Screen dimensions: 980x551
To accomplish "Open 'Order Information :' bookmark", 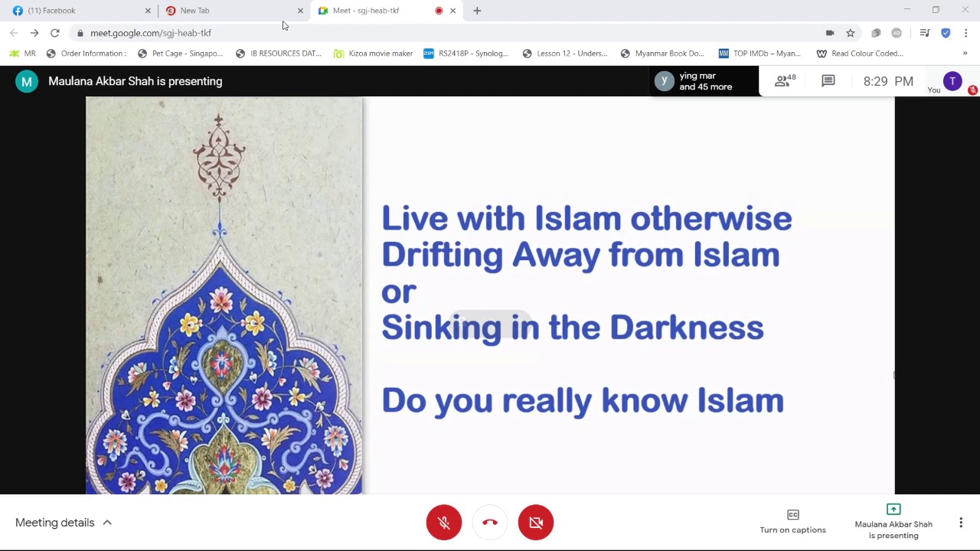I will [87, 54].
